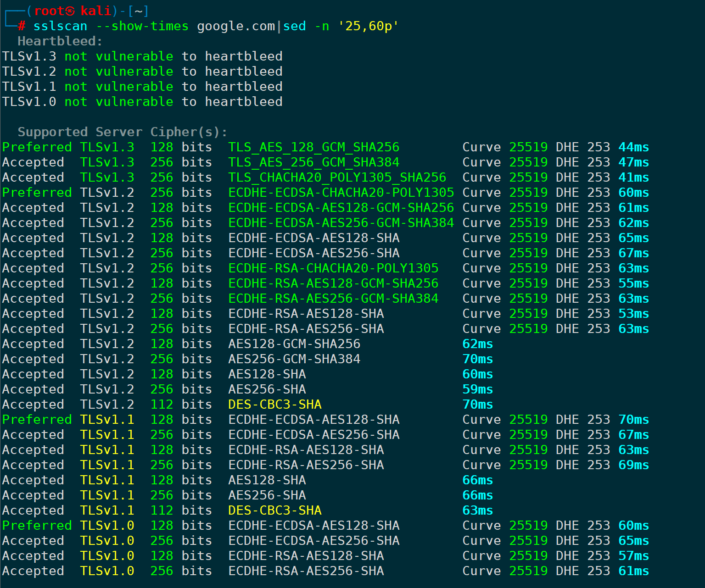This screenshot has height=588, width=705.
Task: Click the '59ms' timing value
Action: [x=478, y=389]
